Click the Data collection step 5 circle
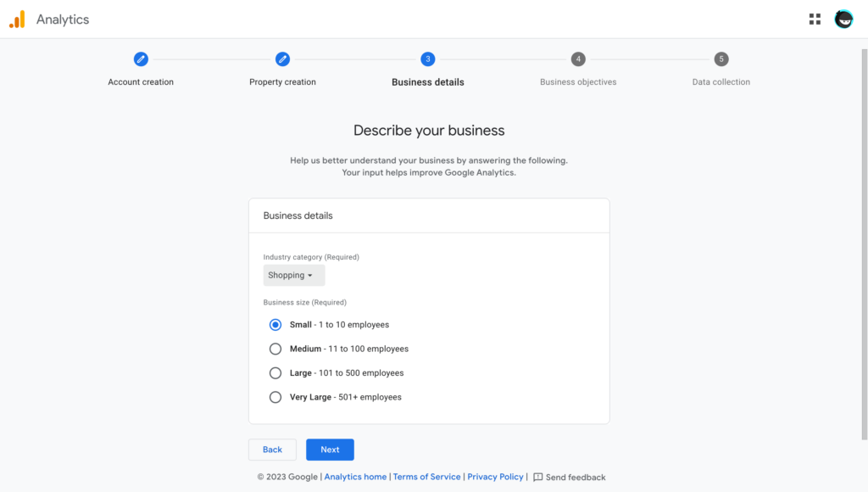Viewport: 868px width, 492px height. [x=721, y=59]
